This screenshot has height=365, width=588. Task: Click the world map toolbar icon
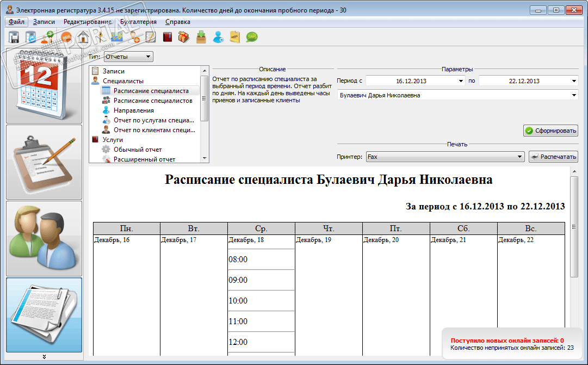(117, 37)
